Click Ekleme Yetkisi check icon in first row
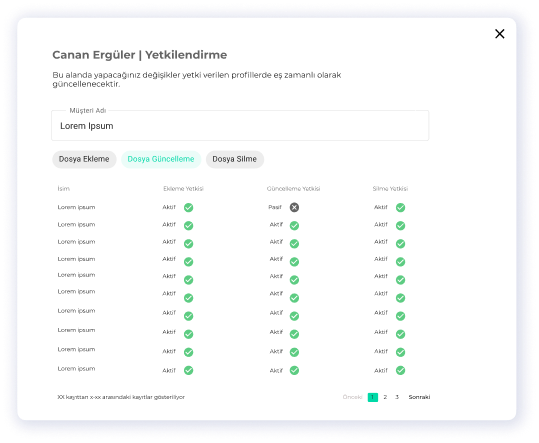539x443 pixels. [188, 207]
